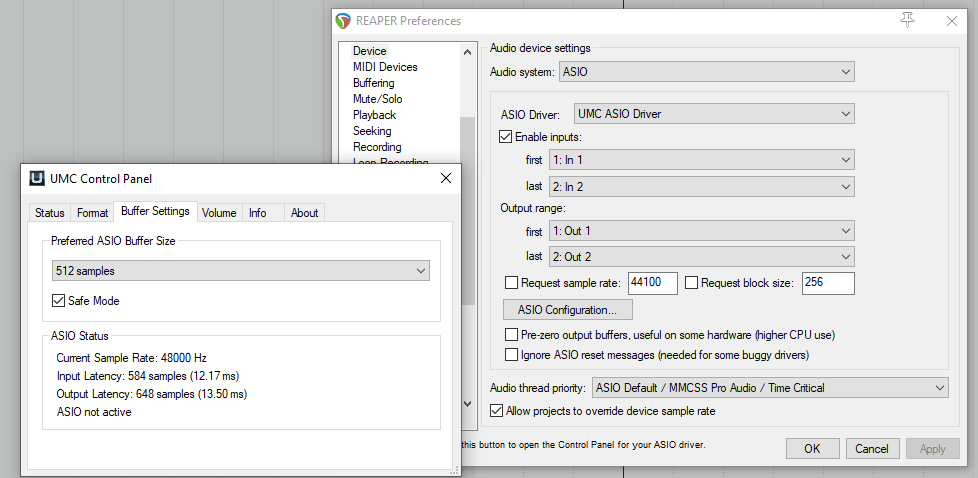Click the Apply button
The image size is (978, 478).
click(932, 449)
